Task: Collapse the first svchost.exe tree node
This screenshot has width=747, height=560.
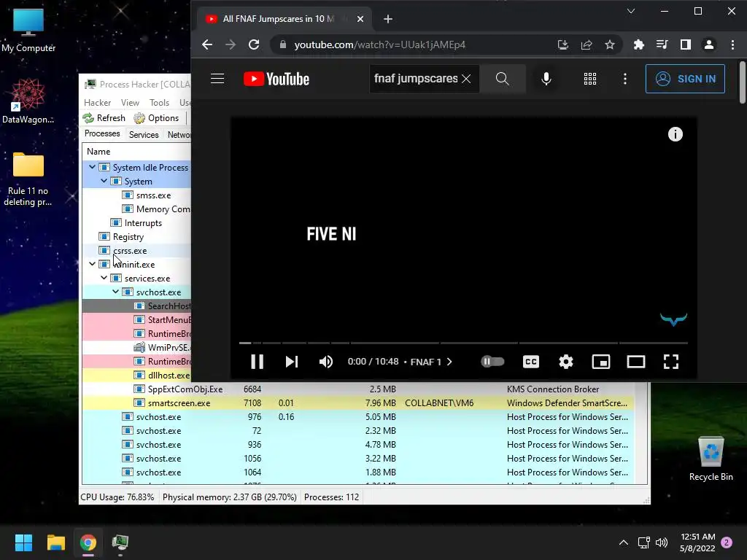Action: point(116,292)
